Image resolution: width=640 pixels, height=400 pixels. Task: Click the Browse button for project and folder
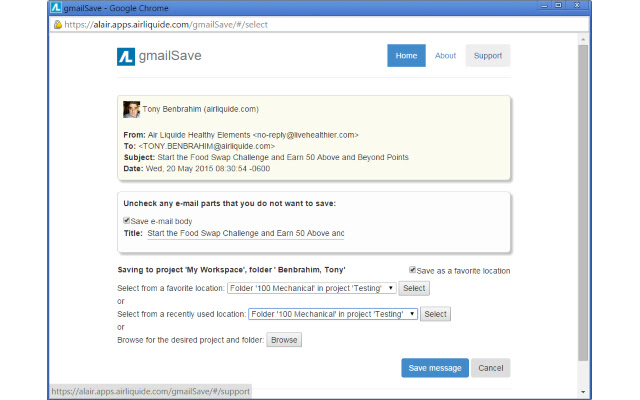[284, 340]
